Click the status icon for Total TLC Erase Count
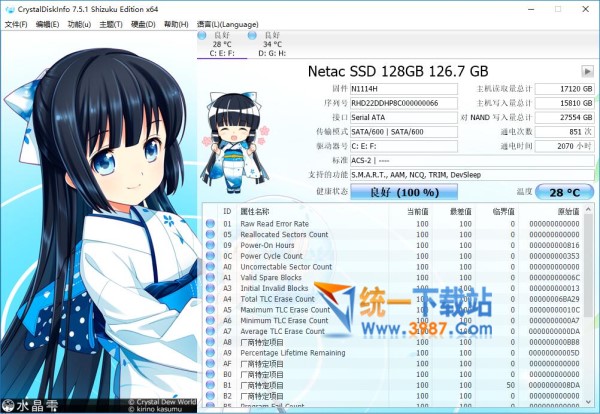The image size is (600, 414). (x=210, y=299)
